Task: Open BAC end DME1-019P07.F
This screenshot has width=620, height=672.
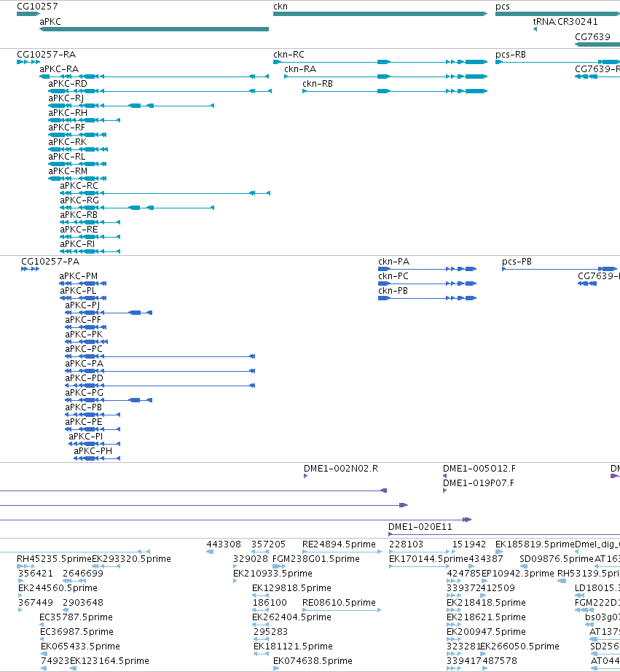Action: coord(479,483)
